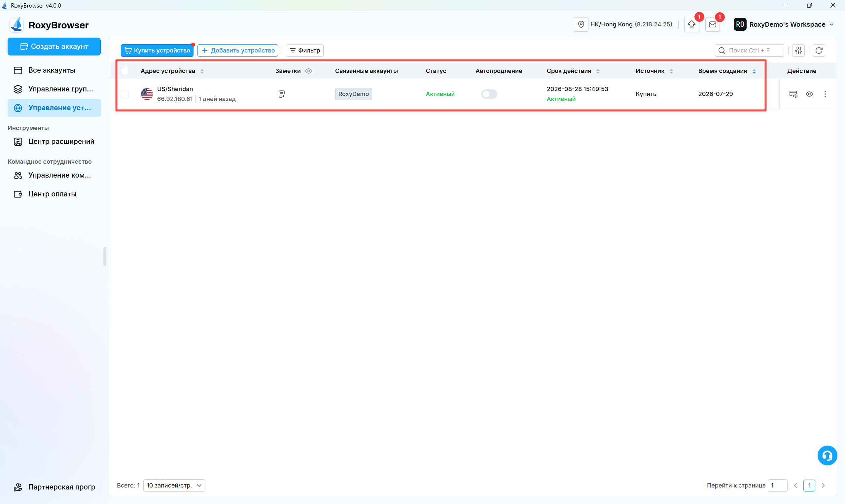Click the IP address 66.92.180.61

pos(175,99)
